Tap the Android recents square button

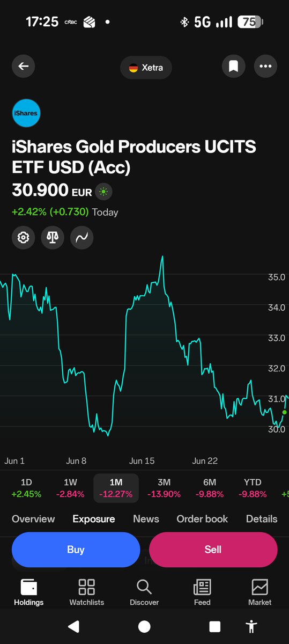point(215,626)
